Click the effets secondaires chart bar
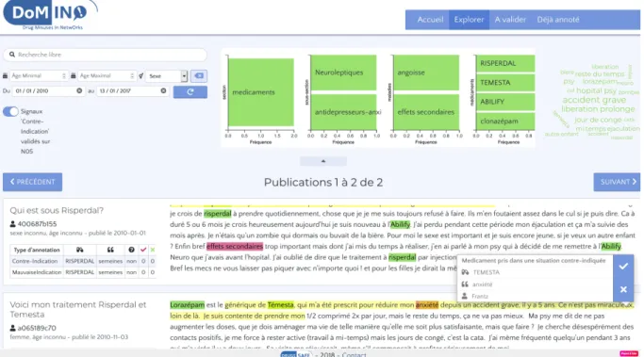Screen dimensions: 644x357 [426, 112]
